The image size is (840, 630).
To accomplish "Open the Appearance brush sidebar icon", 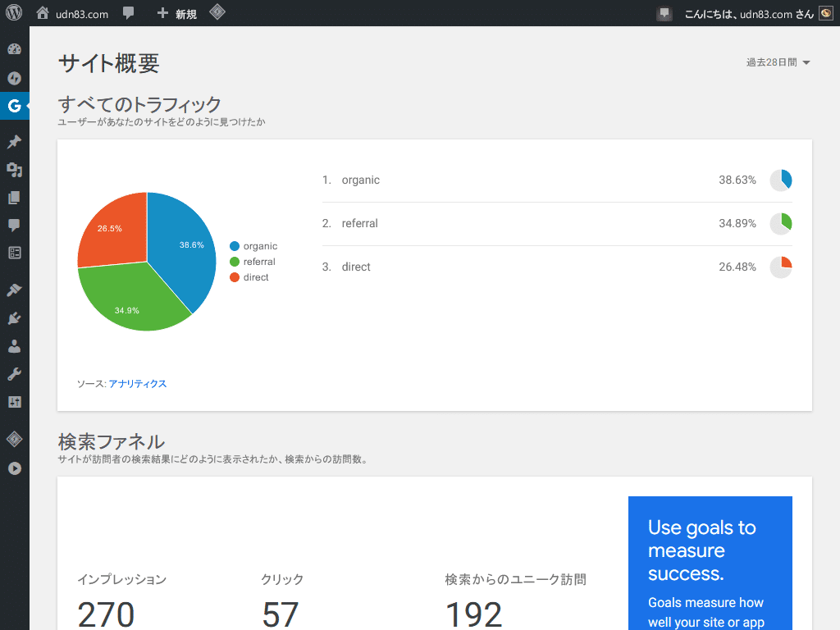I will pyautogui.click(x=15, y=290).
